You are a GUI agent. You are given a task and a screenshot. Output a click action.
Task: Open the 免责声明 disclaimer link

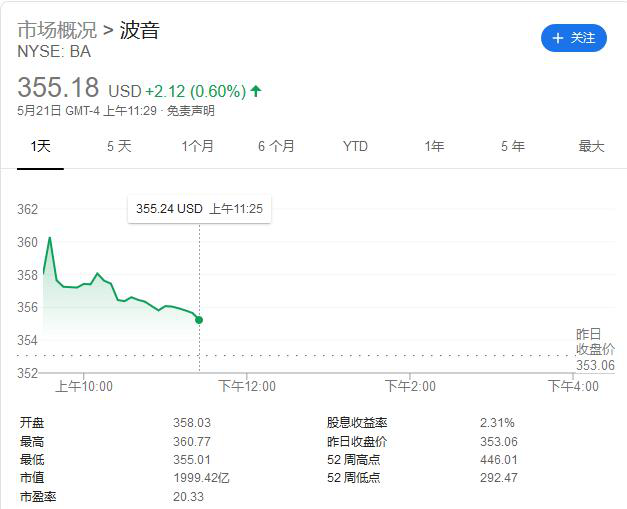[x=191, y=111]
